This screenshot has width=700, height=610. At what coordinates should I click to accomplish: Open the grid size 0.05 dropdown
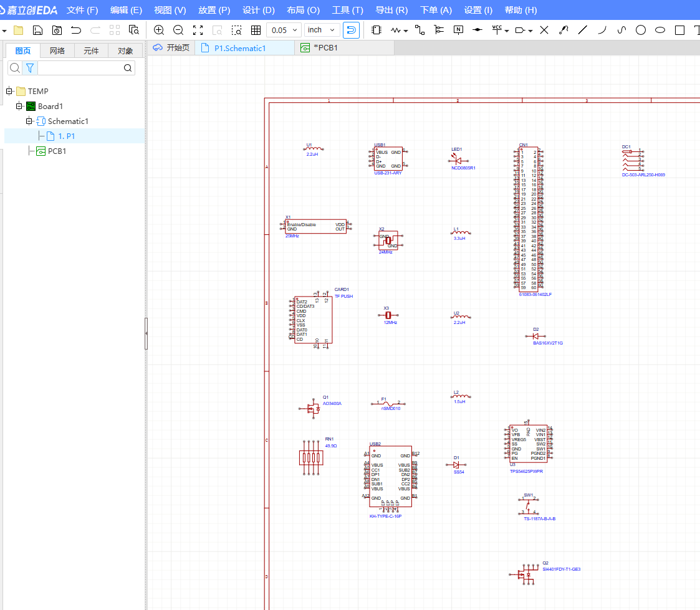click(284, 31)
